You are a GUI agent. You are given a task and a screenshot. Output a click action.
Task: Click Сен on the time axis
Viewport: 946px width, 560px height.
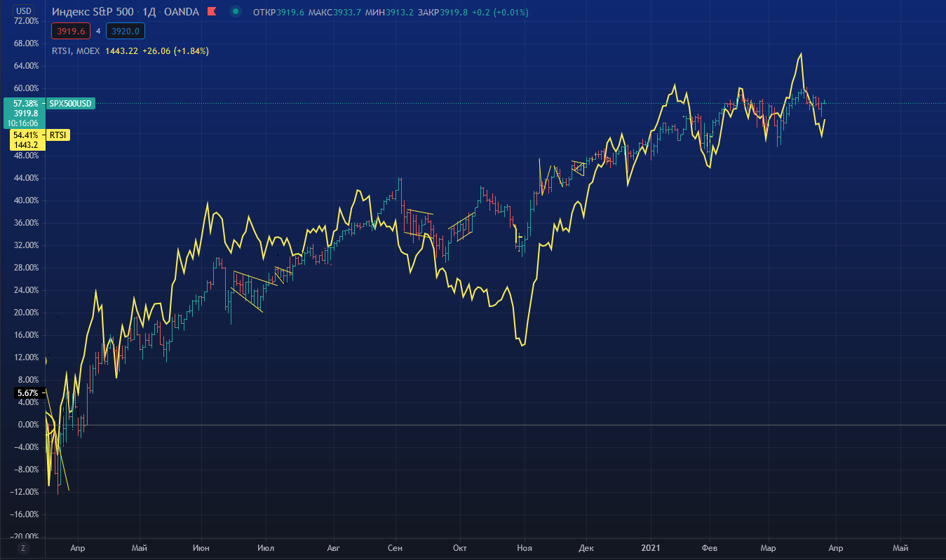395,547
